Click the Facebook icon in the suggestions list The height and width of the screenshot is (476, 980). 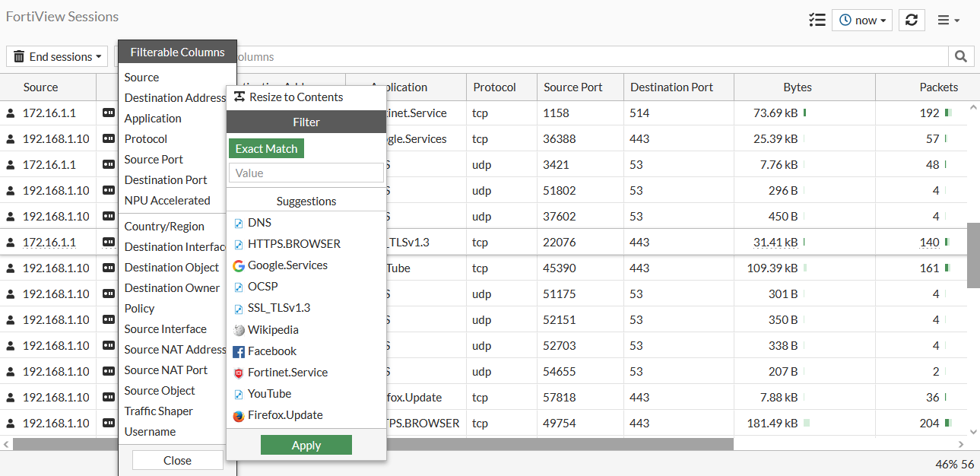pos(237,351)
